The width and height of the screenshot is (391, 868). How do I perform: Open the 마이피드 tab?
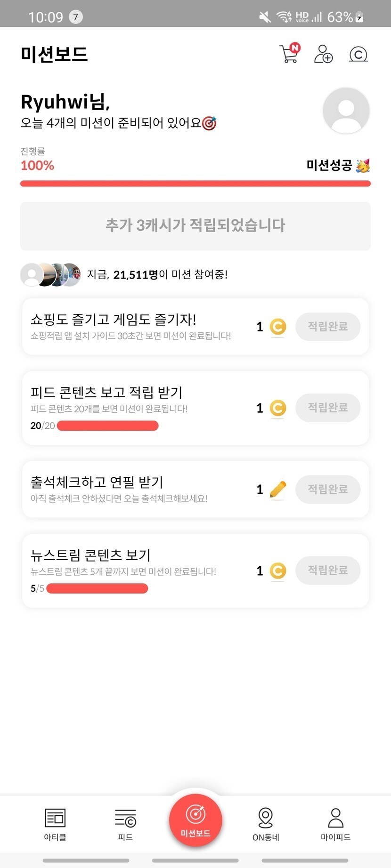pos(335,824)
